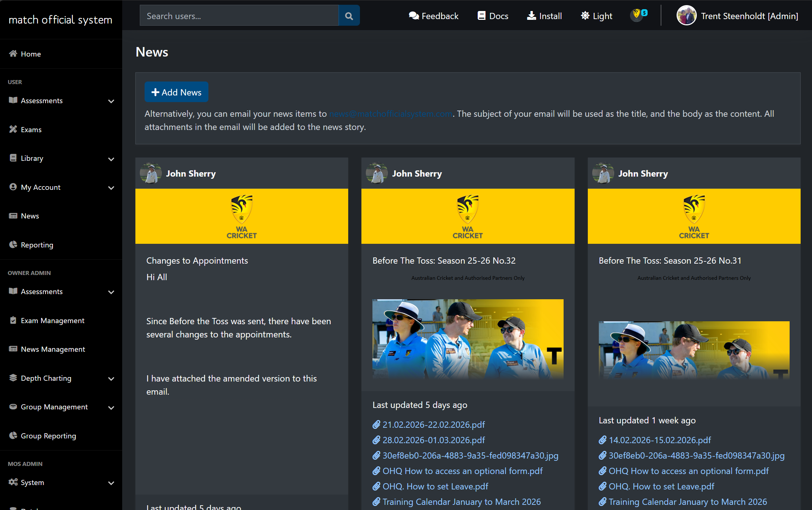
Task: Click the Add News button
Action: pos(176,92)
